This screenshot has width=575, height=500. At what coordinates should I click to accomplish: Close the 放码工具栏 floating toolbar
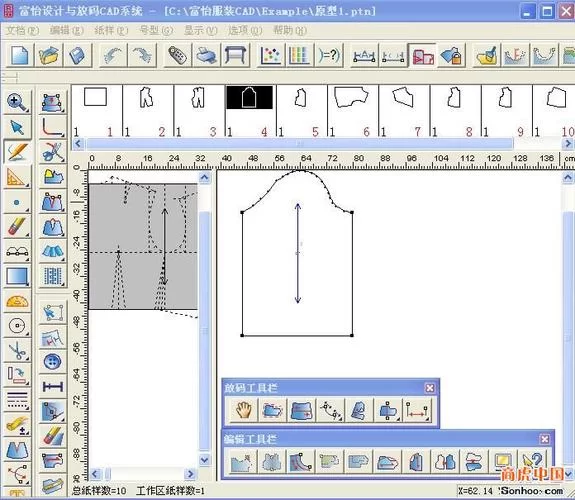click(429, 388)
